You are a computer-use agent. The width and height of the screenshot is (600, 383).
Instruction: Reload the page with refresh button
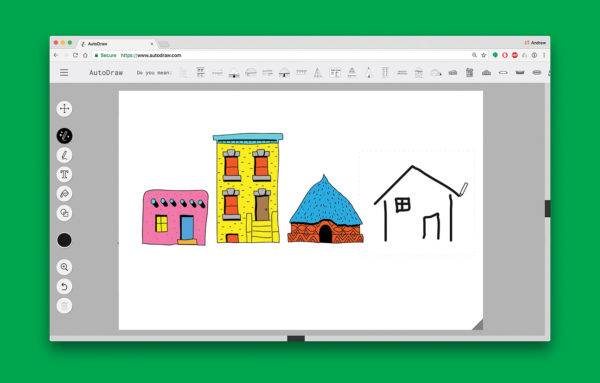tap(75, 55)
